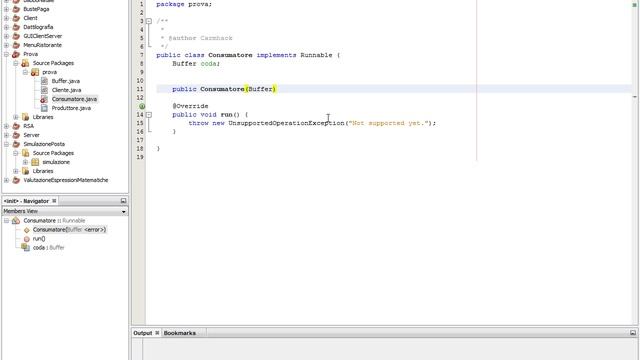Image resolution: width=640 pixels, height=360 pixels.
Task: Click the coda field icon in Navigator
Action: 25,247
